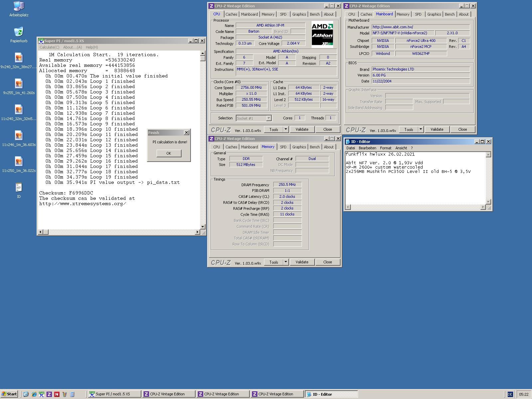
Task: Switch to ID - Editor taskbar button
Action: pyautogui.click(x=331, y=394)
